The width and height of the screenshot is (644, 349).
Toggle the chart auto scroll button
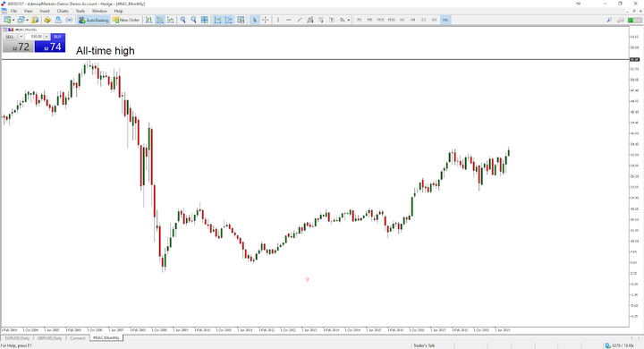click(217, 20)
